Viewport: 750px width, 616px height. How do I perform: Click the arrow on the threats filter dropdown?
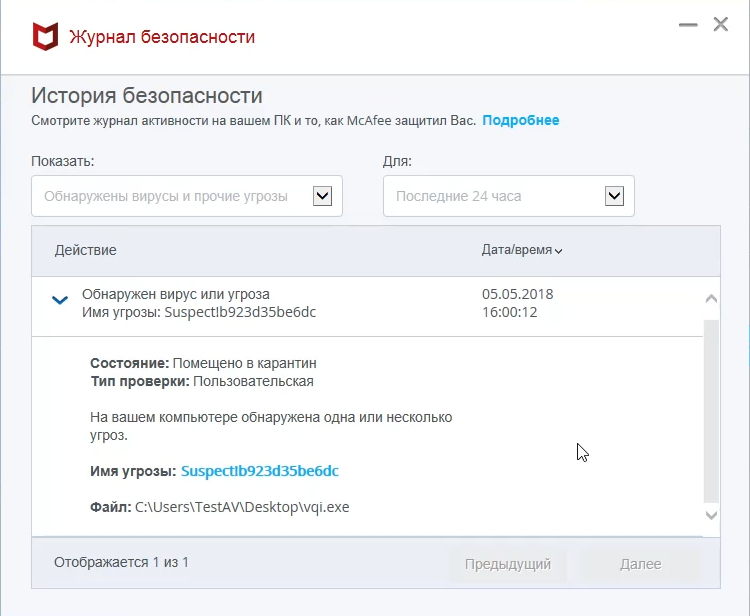(322, 196)
